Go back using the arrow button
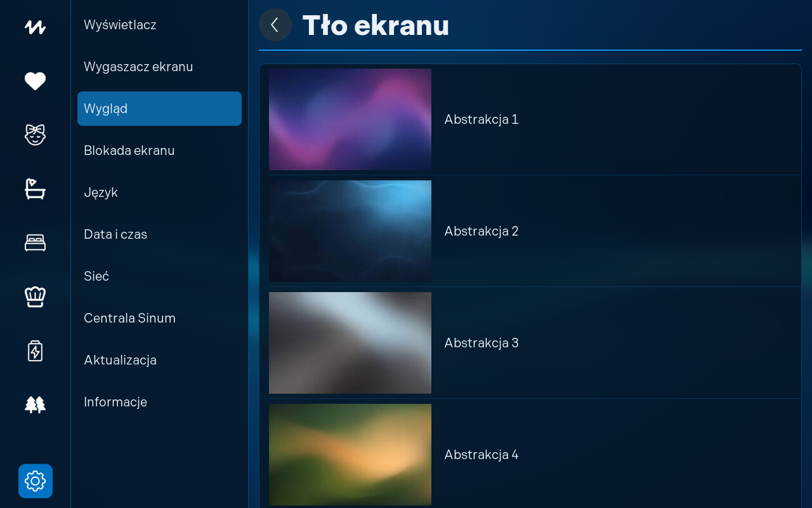The height and width of the screenshot is (508, 812). coord(275,25)
